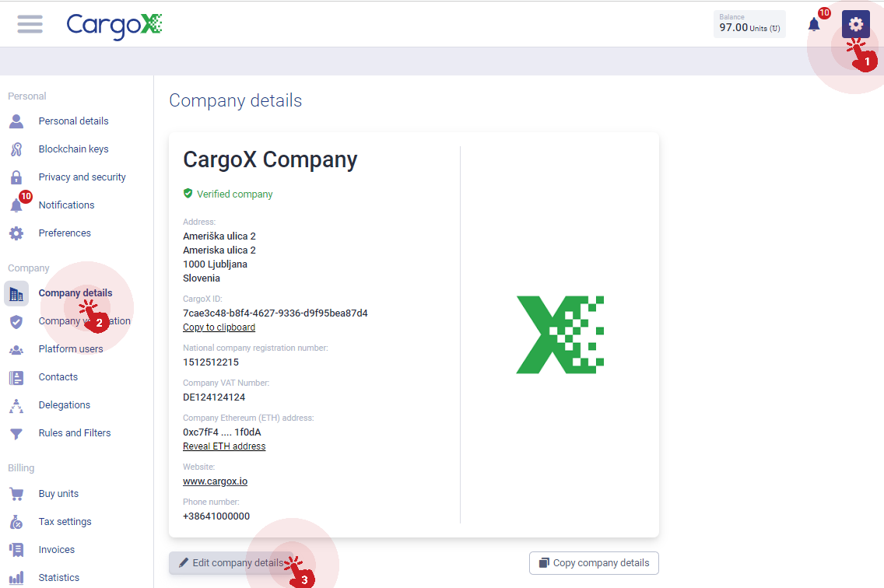
Task: Click the CargoX Company name heading
Action: (x=270, y=159)
